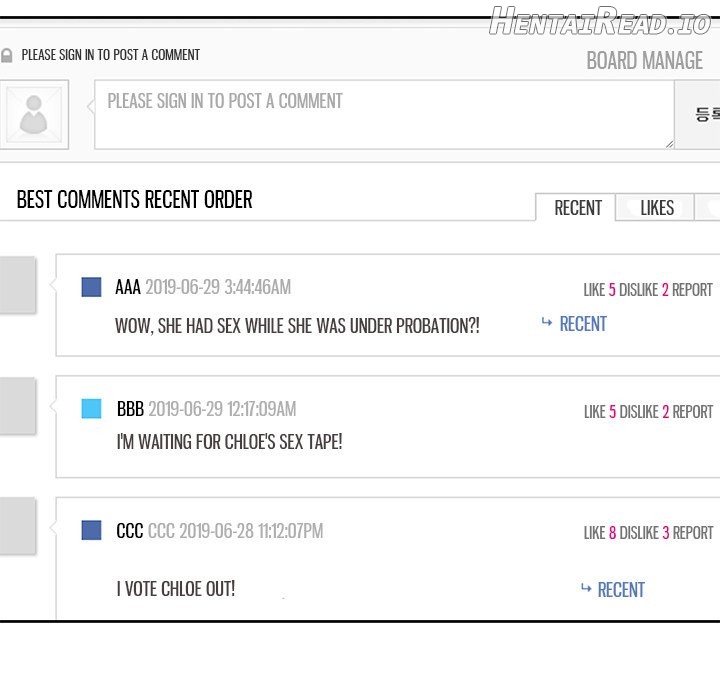
Task: Click the blue square icon beside CCC
Action: (91, 531)
